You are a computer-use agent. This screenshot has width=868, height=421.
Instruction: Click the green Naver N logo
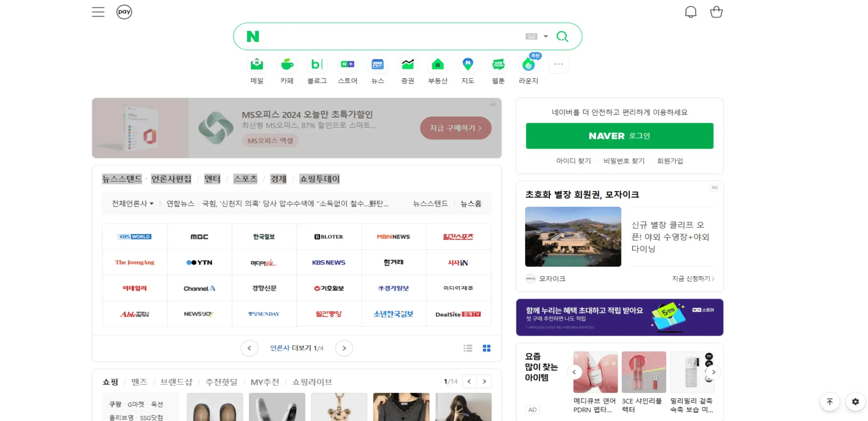[x=253, y=36]
